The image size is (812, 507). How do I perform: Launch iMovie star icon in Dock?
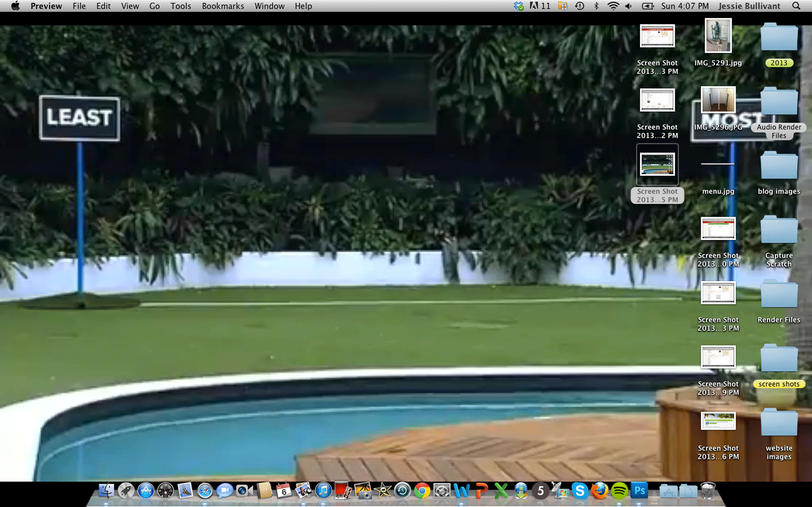pyautogui.click(x=383, y=491)
